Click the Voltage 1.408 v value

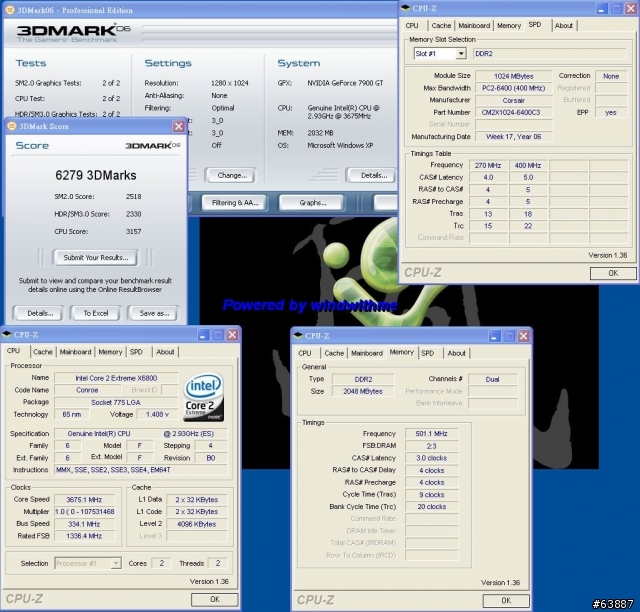click(x=158, y=414)
